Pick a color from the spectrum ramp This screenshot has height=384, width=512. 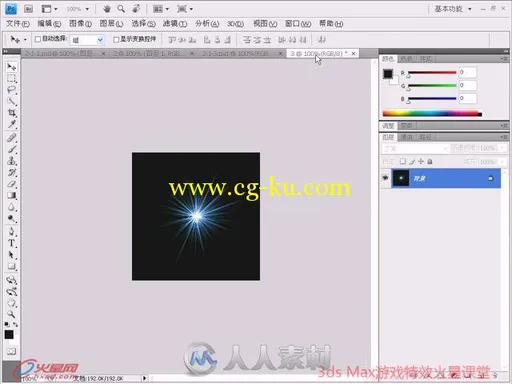click(432, 113)
